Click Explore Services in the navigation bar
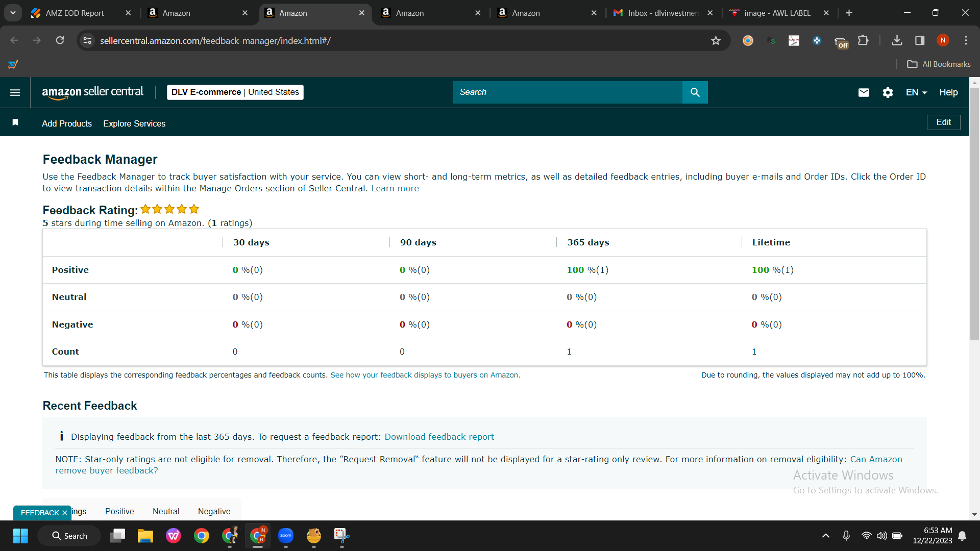Screen dimensions: 980x551 (x=134, y=123)
